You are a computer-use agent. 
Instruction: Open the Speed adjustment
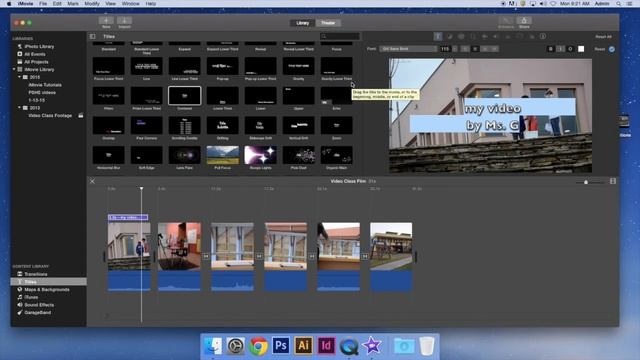coord(520,36)
